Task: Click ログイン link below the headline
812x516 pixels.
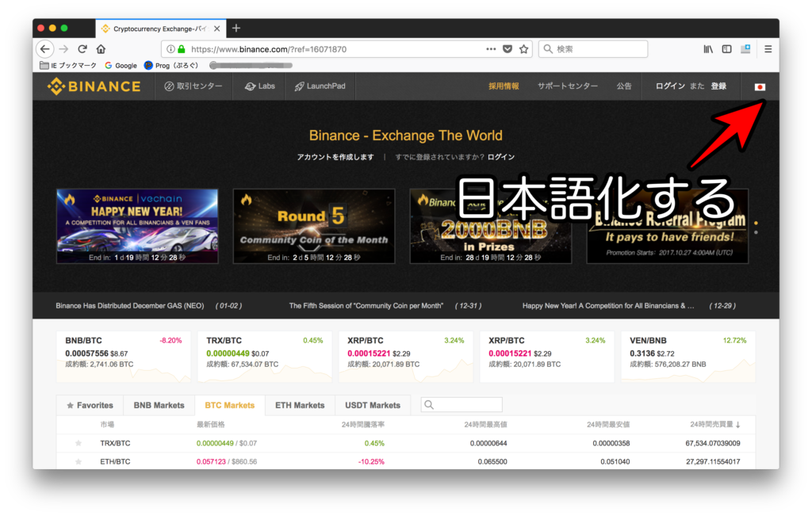Action: (501, 157)
